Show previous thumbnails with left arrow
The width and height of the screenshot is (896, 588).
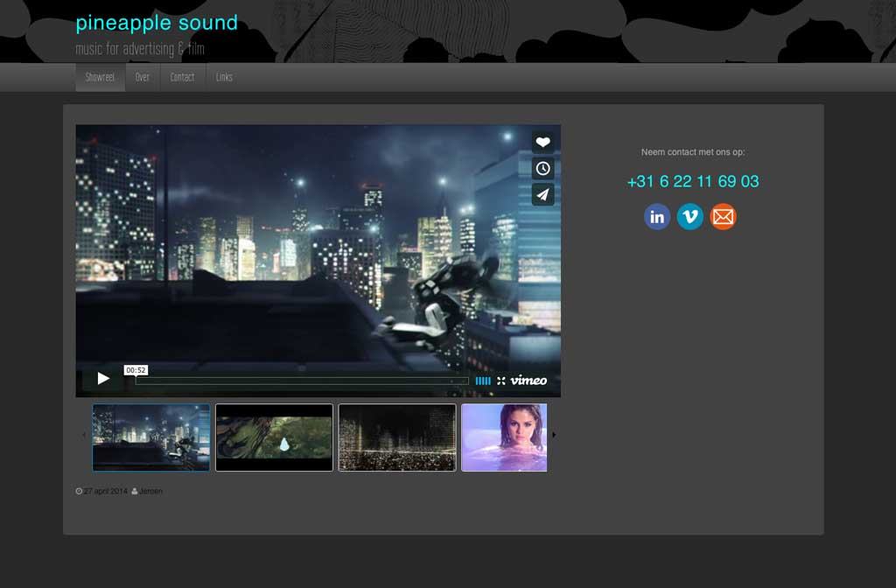tap(84, 435)
